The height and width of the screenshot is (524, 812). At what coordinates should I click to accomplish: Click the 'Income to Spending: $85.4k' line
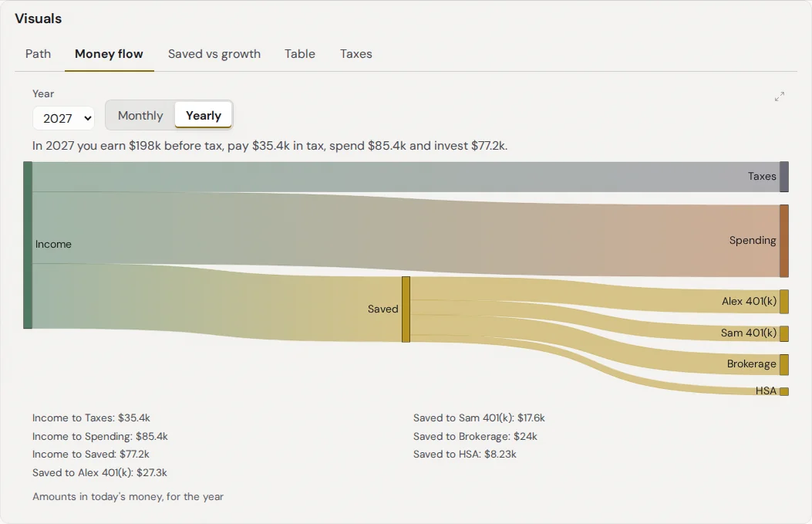tap(100, 436)
